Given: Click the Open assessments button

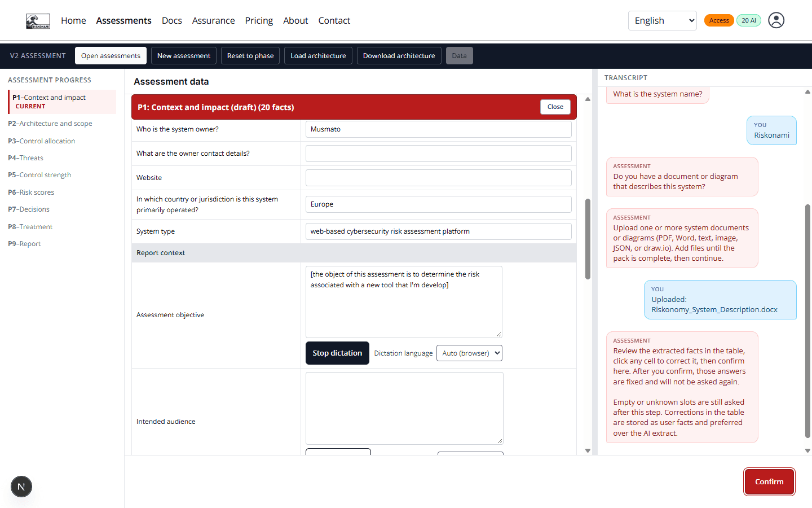Looking at the screenshot, I should (111, 56).
